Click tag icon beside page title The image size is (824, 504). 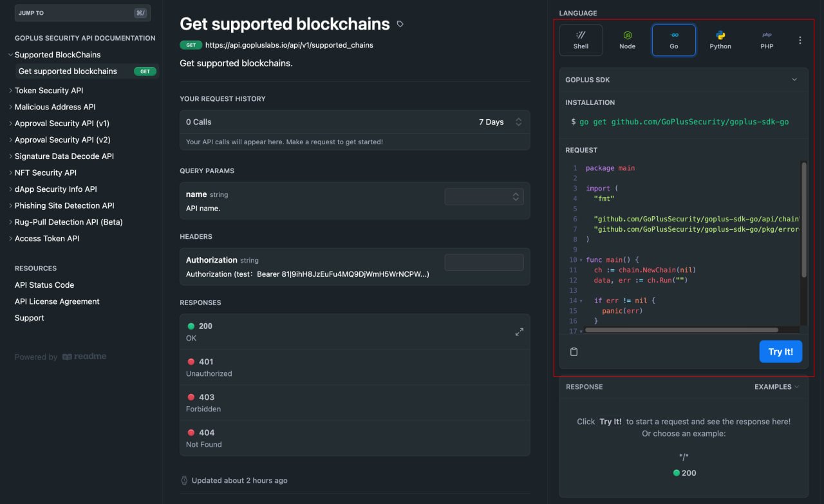[x=400, y=24]
